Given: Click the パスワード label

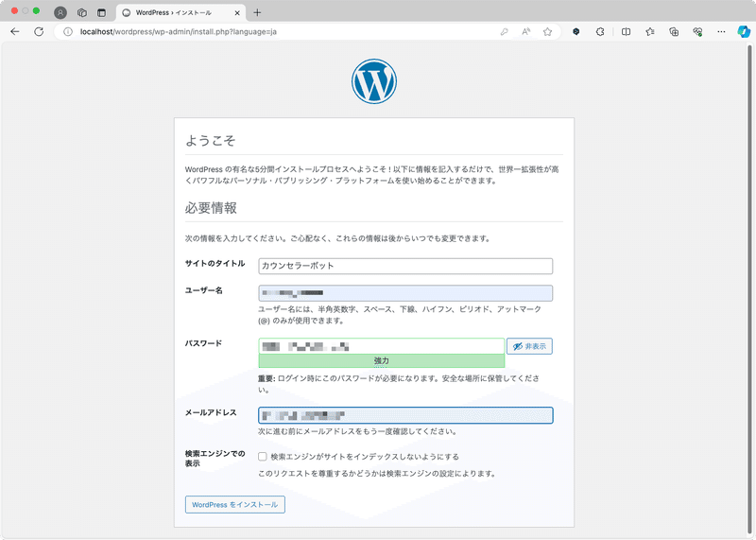Looking at the screenshot, I should (203, 343).
